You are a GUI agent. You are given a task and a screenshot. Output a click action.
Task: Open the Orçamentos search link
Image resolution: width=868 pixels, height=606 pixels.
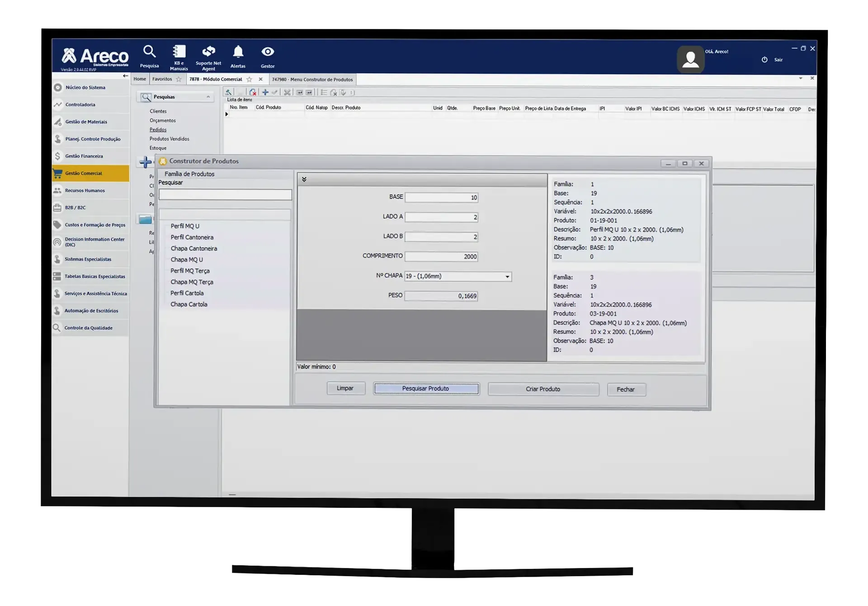(162, 120)
